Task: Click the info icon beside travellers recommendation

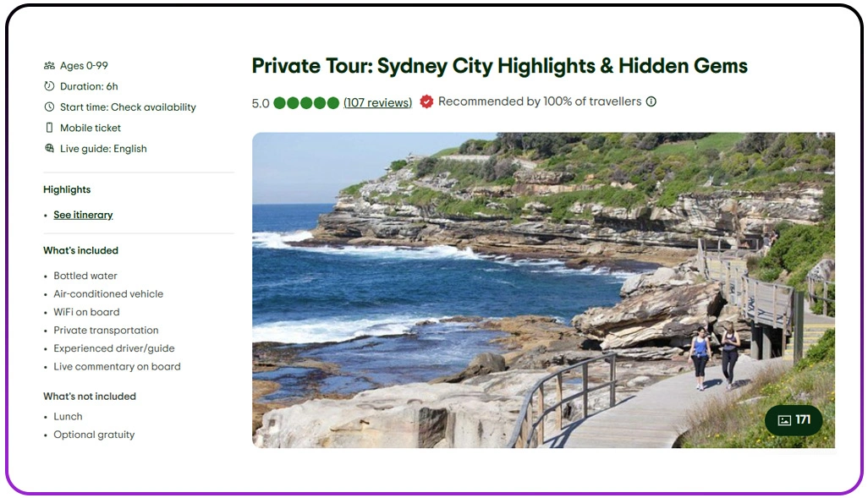Action: click(651, 101)
